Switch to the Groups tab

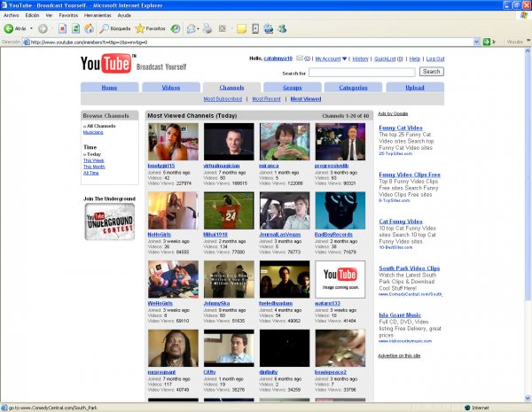point(292,88)
